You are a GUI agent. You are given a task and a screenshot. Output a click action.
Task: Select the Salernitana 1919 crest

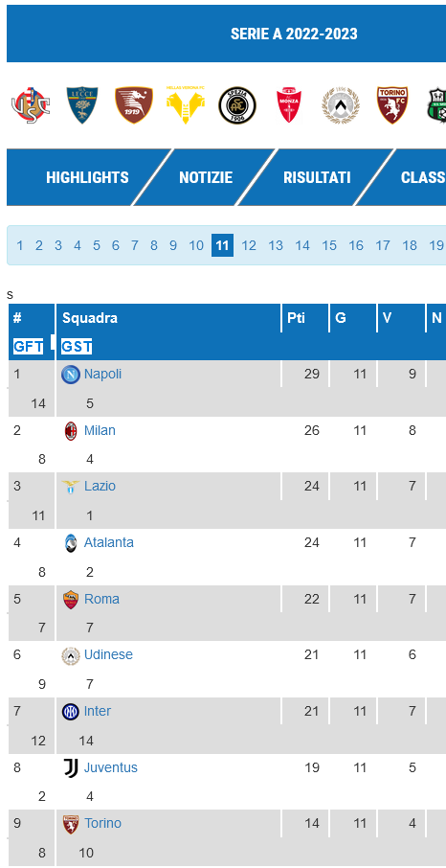(134, 105)
